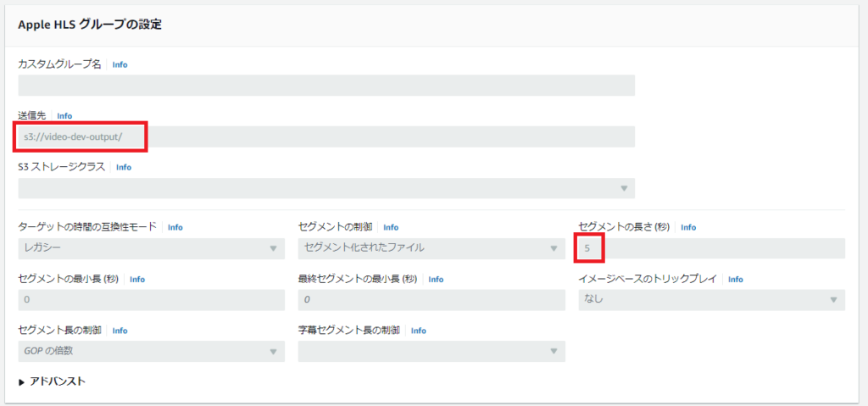Select the 最終セグメントの最小長 (秒) field
This screenshot has height=406, width=868.
click(431, 300)
